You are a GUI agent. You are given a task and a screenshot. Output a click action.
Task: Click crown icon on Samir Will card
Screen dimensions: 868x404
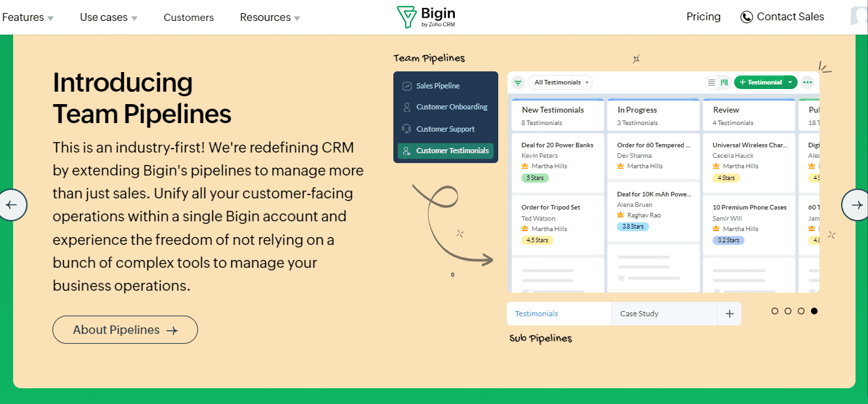point(717,229)
